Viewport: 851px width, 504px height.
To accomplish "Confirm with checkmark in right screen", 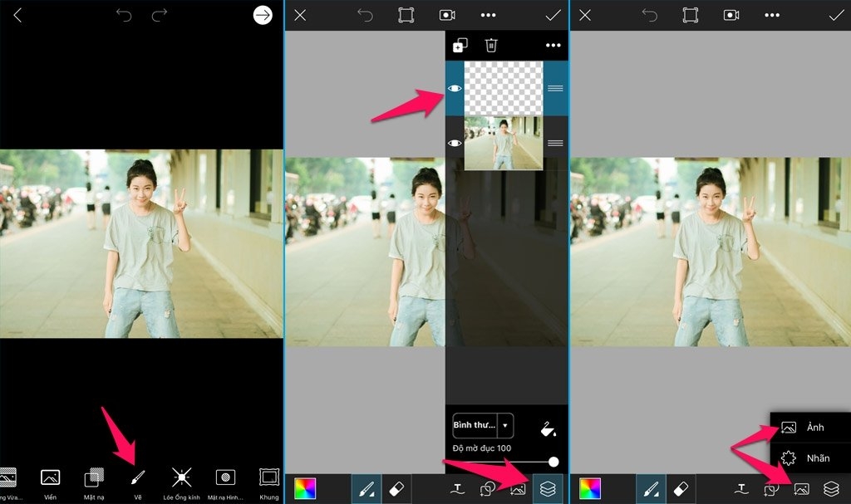I will click(836, 15).
